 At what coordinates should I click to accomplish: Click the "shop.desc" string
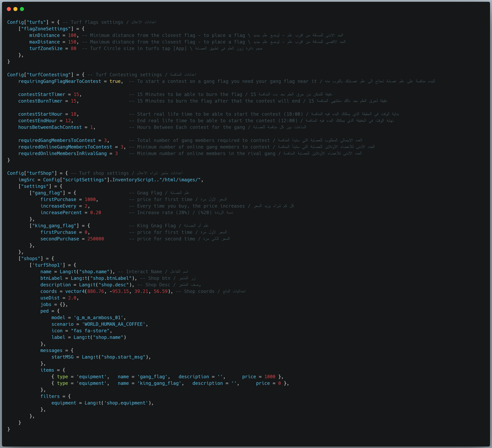(113, 285)
